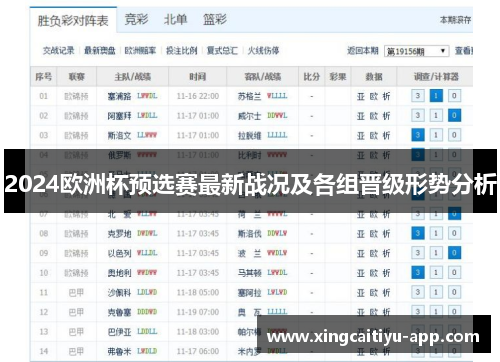Click away team 威尔士 in row 02
Viewport: 500px width, 362px height.
[249, 116]
